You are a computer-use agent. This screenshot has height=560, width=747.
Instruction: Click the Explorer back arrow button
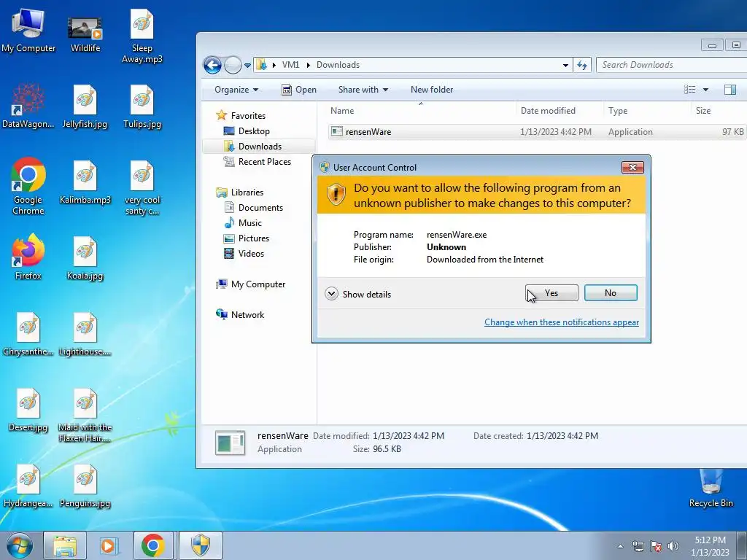coord(212,65)
